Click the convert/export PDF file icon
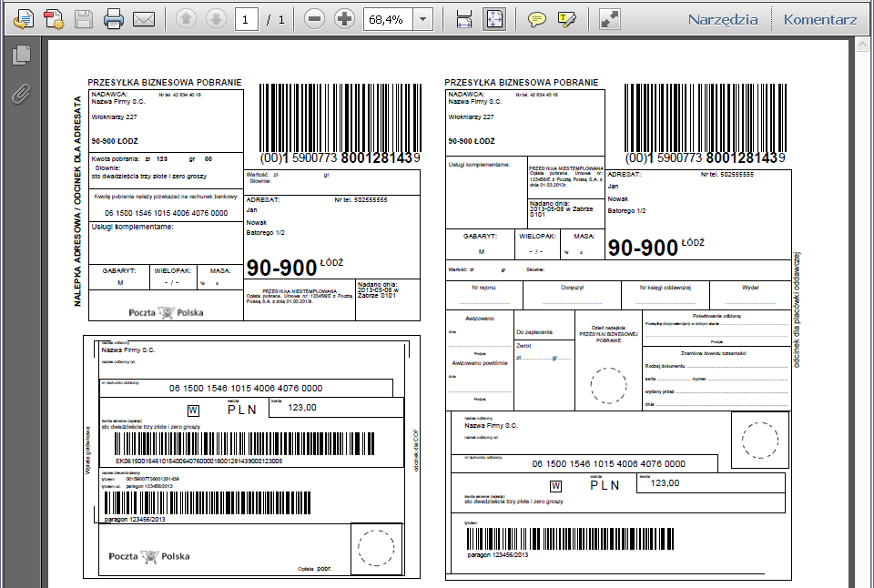Image resolution: width=874 pixels, height=588 pixels. tap(23, 19)
